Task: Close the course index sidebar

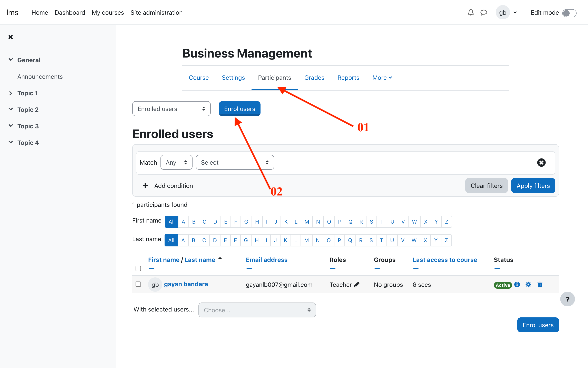Action: 10,37
